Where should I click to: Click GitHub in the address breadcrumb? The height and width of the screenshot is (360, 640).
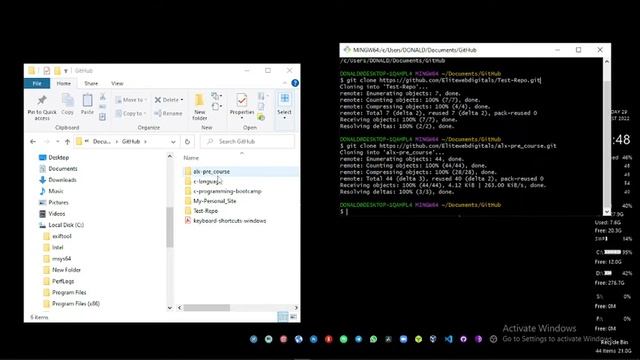tap(131, 142)
